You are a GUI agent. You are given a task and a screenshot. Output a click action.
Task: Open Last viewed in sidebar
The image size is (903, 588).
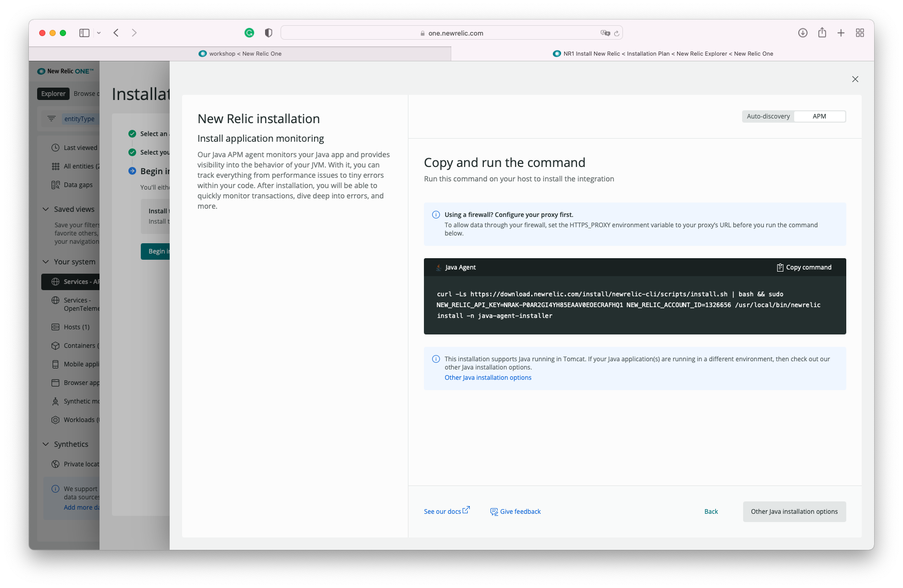click(x=75, y=148)
